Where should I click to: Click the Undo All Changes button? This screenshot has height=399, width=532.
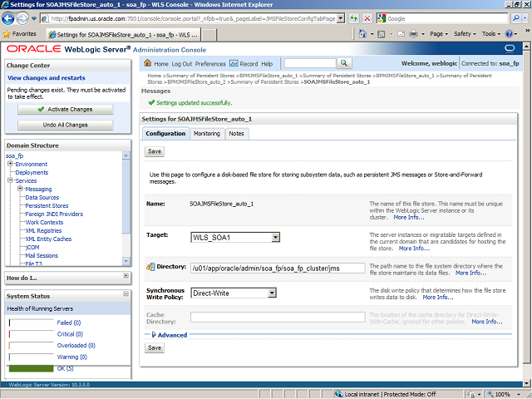click(x=65, y=125)
